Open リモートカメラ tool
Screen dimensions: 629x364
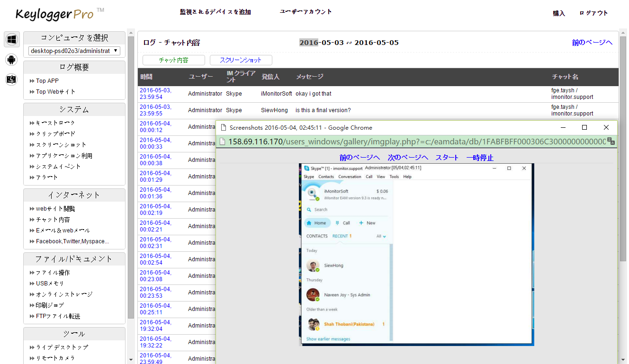point(55,358)
